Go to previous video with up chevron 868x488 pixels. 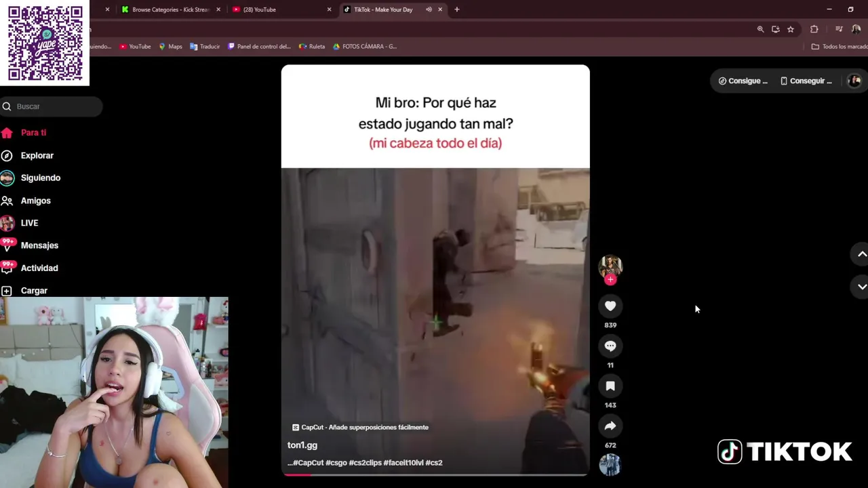(x=862, y=254)
